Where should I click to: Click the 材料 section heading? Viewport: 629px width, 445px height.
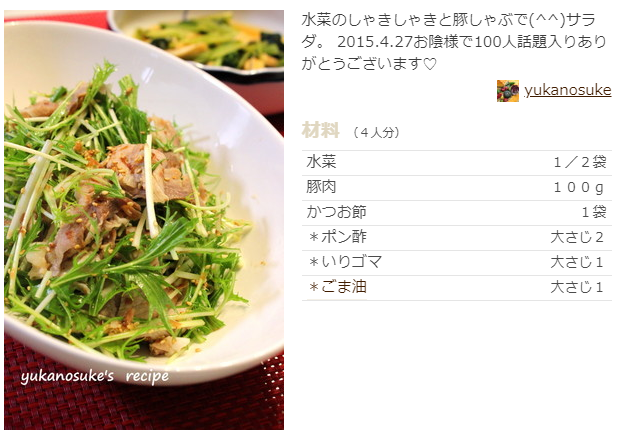[x=321, y=130]
